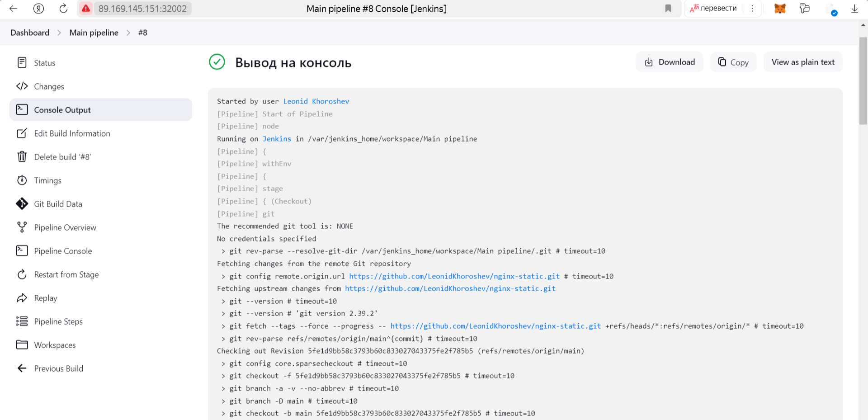The image size is (868, 420).
Task: Click the Pipeline Overview branch icon
Action: tap(22, 227)
